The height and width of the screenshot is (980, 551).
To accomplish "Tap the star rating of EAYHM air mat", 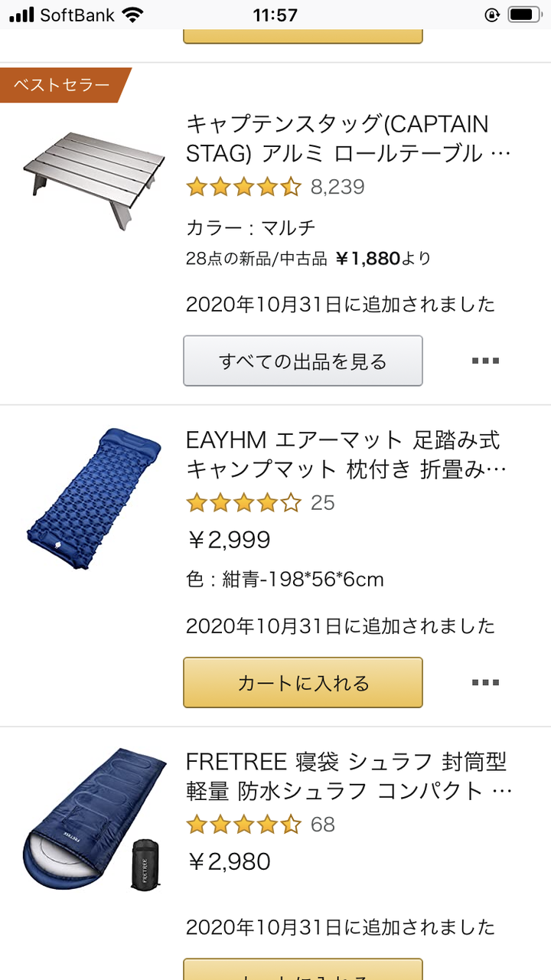I will [x=244, y=503].
